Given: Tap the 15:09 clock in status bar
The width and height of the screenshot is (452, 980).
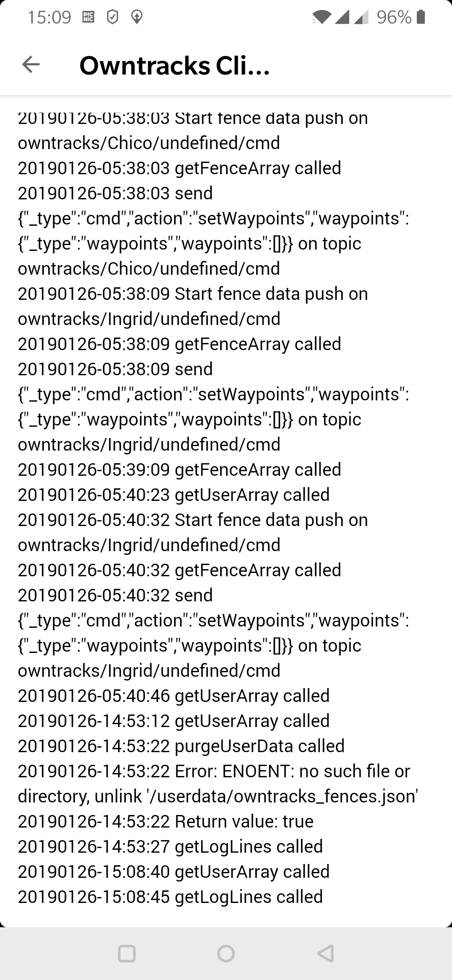Looking at the screenshot, I should [49, 17].
